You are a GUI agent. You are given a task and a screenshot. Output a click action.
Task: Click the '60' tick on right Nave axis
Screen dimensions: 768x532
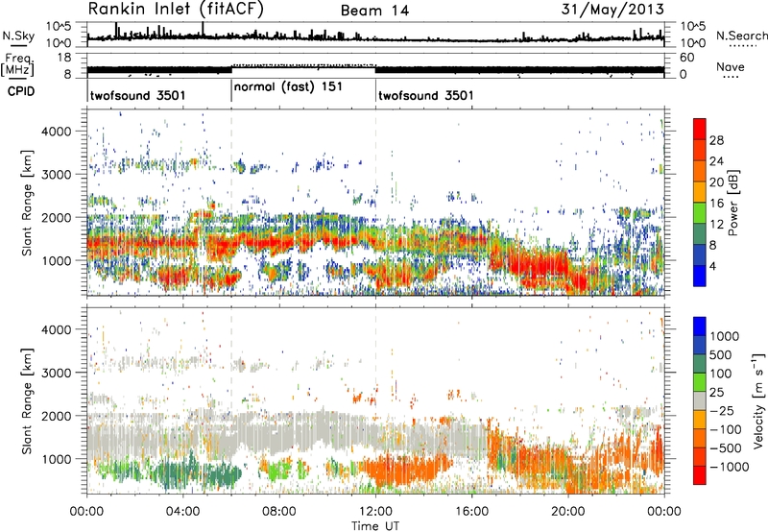pyautogui.click(x=687, y=58)
